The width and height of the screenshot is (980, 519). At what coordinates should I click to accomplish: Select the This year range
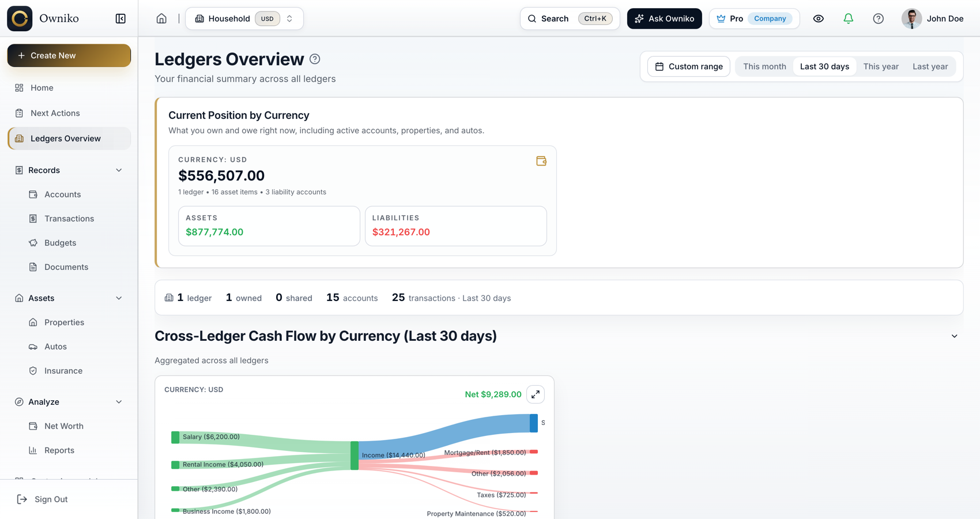click(881, 66)
